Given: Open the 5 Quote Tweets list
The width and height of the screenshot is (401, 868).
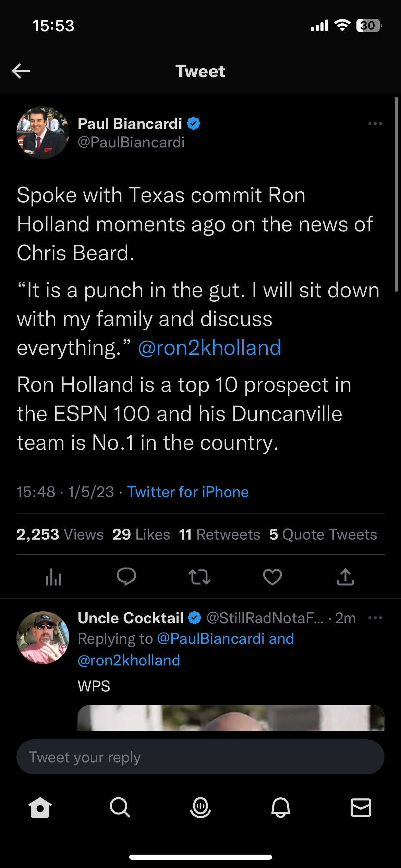Looking at the screenshot, I should 323,534.
